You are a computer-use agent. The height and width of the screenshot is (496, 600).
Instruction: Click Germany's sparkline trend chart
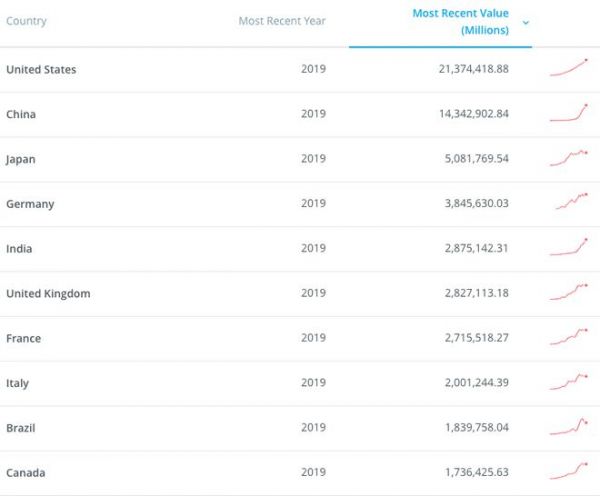pos(571,201)
